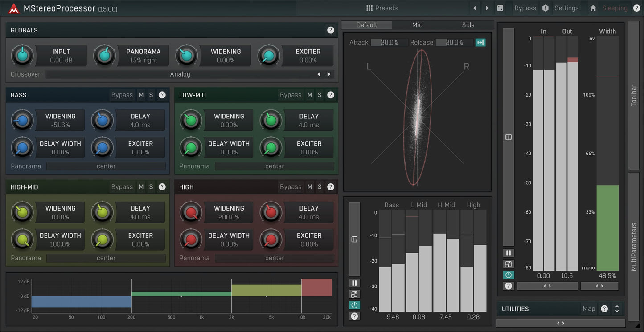Open the home screen via house icon
Viewport: 644px width, 332px height.
[593, 8]
